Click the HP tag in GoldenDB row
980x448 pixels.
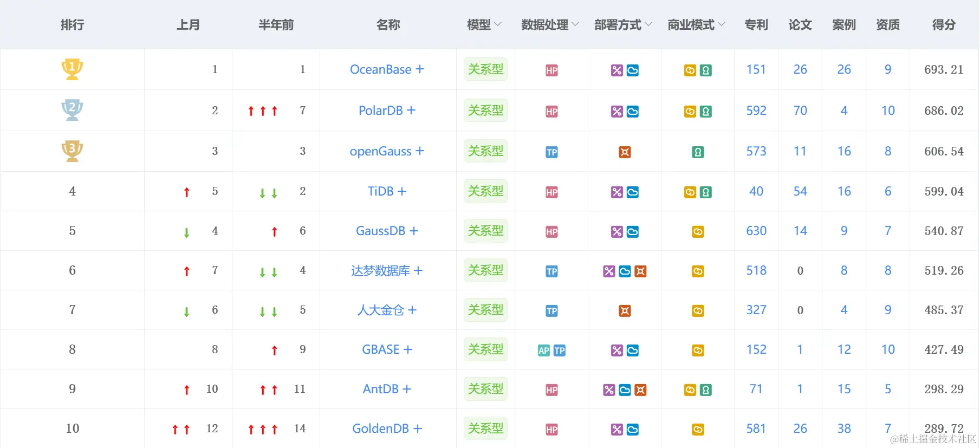pos(551,430)
